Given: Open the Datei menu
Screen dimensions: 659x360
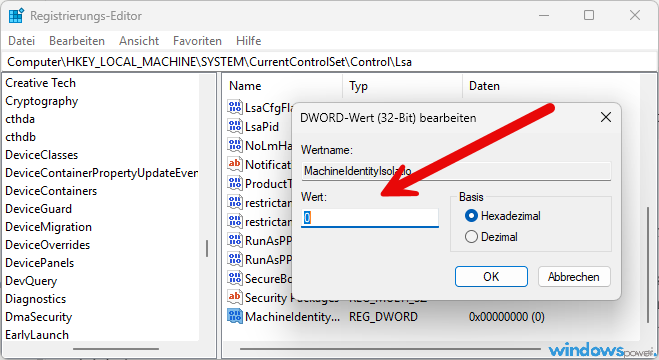Looking at the screenshot, I should (x=21, y=41).
